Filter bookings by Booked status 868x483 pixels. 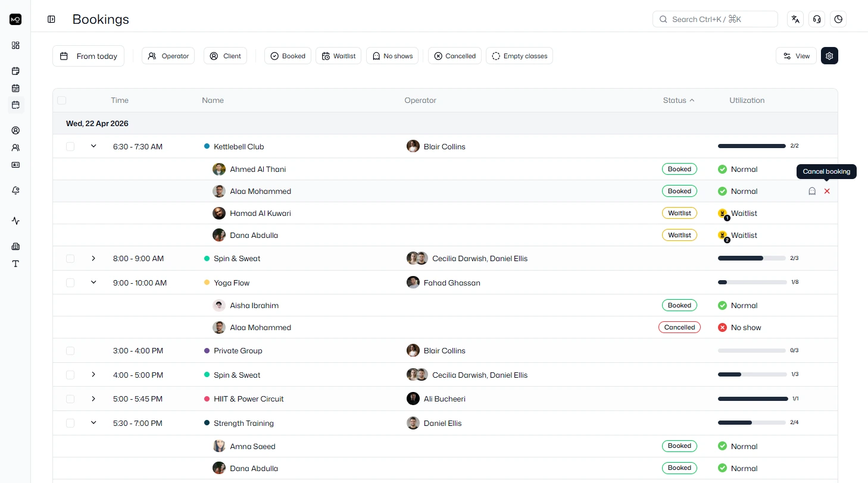pos(288,56)
